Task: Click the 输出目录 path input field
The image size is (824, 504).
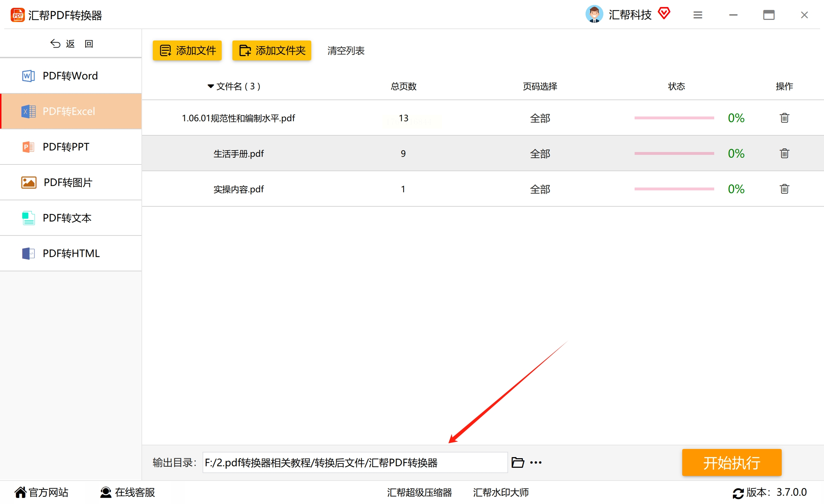Action: [355, 462]
